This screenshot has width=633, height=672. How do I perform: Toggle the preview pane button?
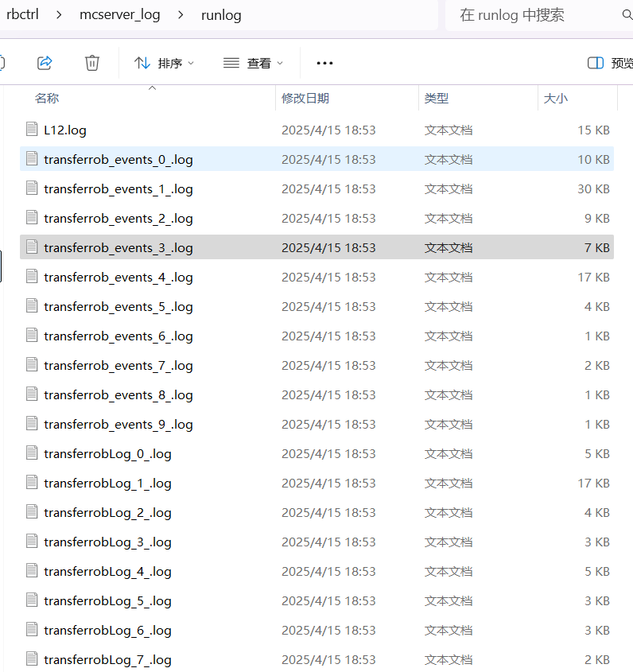[x=608, y=63]
